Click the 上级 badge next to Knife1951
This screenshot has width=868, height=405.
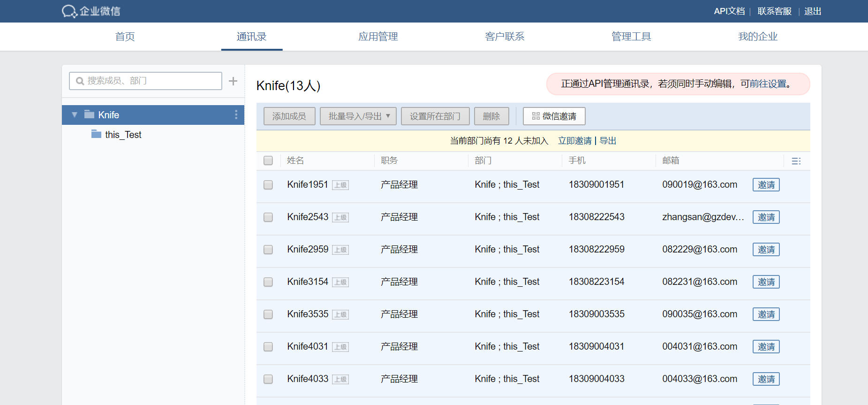coord(340,185)
